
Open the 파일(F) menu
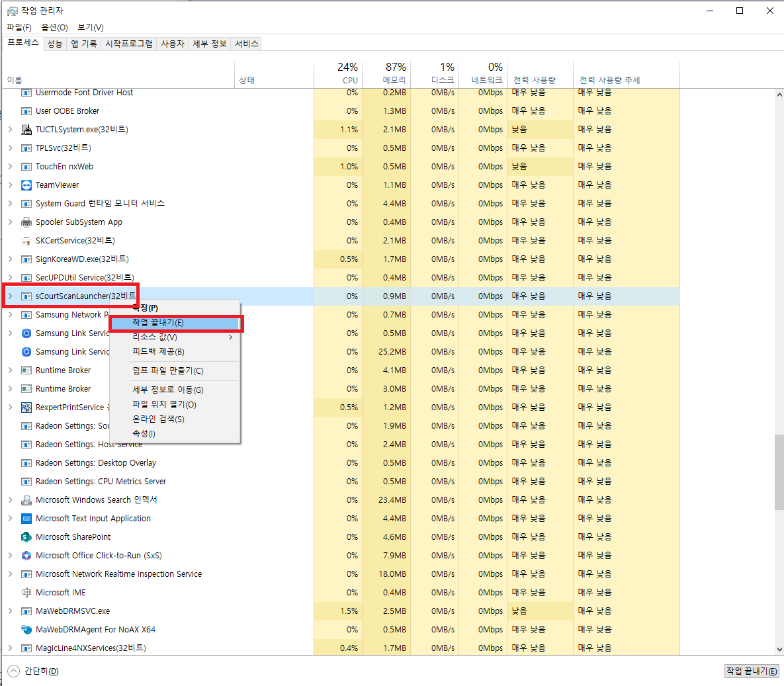pos(19,28)
